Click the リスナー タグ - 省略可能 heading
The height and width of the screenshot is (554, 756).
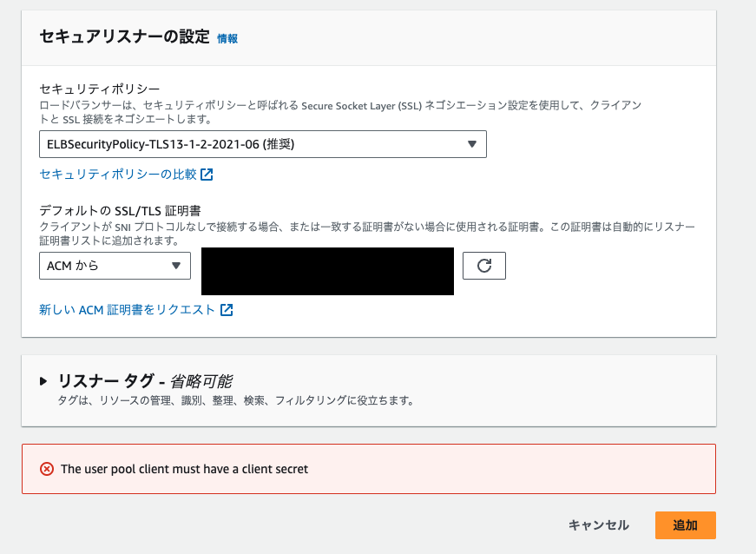(145, 381)
